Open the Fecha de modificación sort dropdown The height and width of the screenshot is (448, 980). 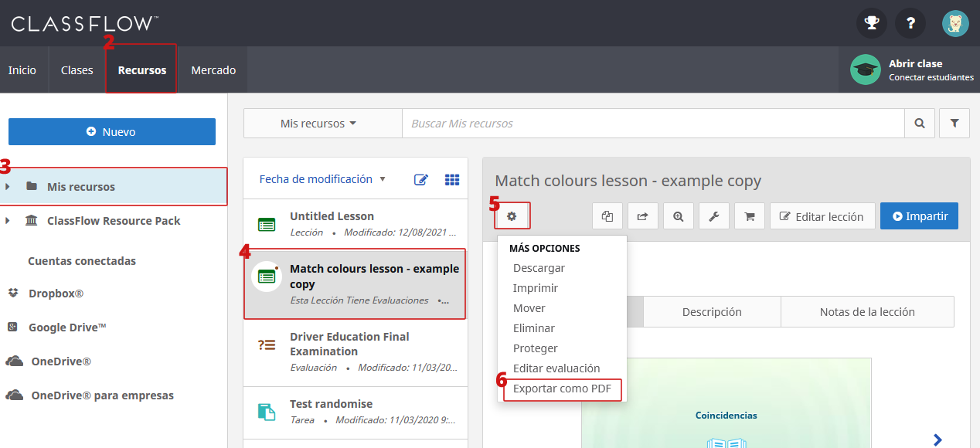click(323, 178)
